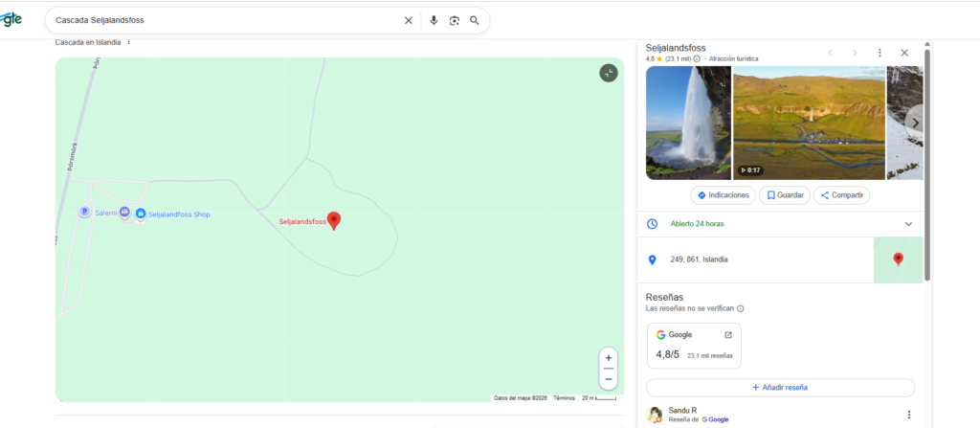Image resolution: width=980 pixels, height=428 pixels.
Task: Expand the Abierto 24 horas hours
Action: [908, 224]
